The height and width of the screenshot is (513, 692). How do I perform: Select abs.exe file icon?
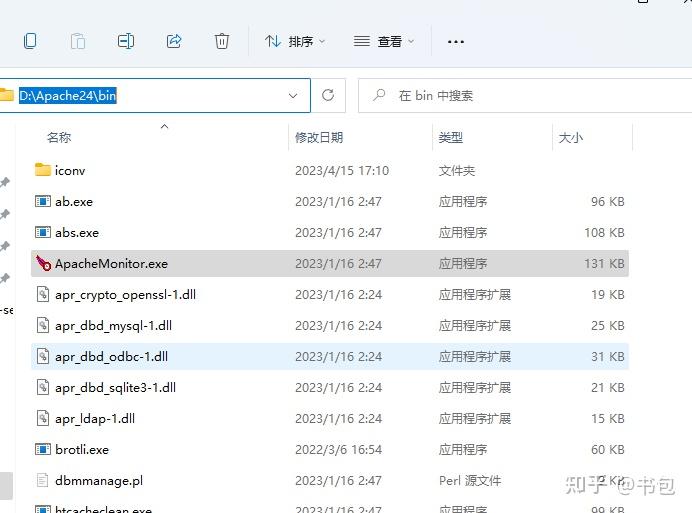43,232
